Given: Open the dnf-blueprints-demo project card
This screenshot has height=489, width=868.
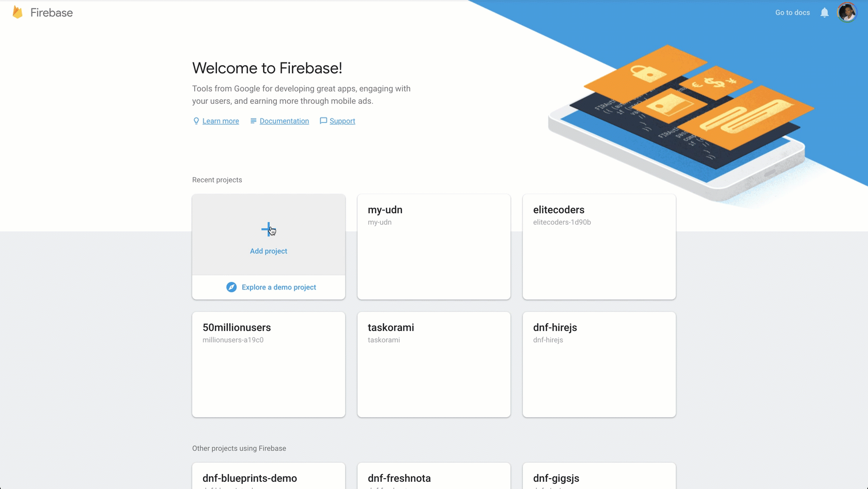Looking at the screenshot, I should 269,476.
